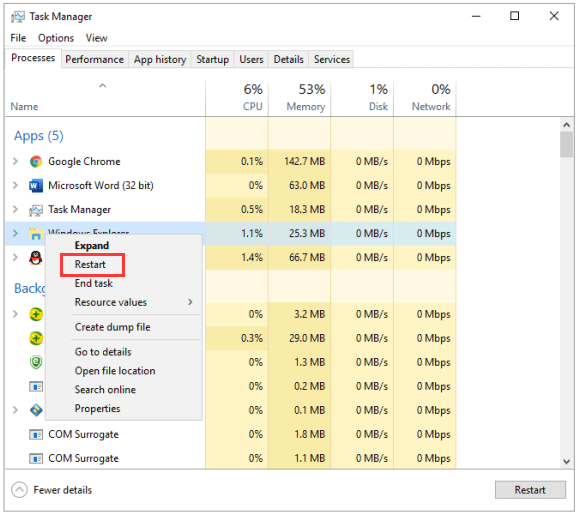Expand the Microsoft Word process group
Screen dimensions: 579x515
click(x=15, y=185)
